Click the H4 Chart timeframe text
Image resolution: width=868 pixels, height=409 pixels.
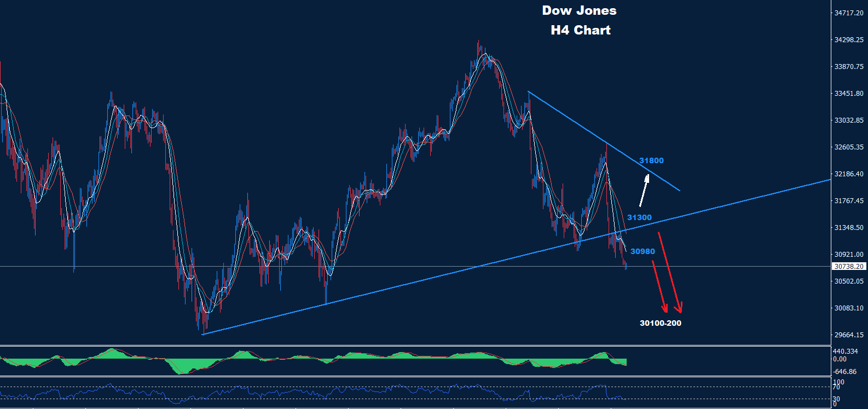580,30
